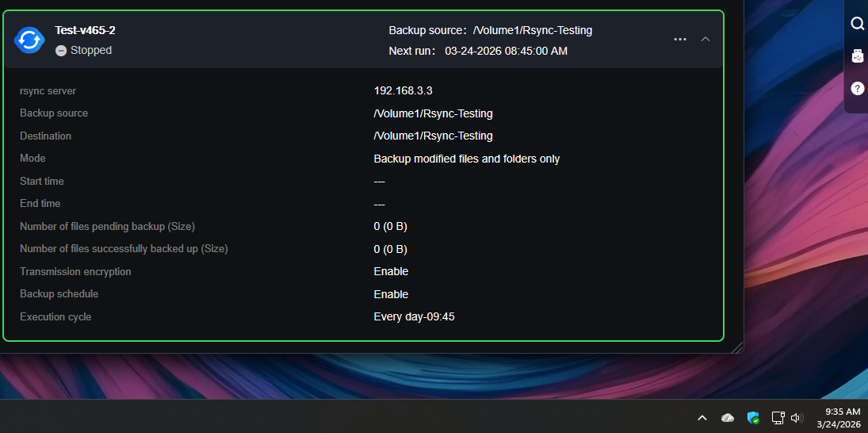This screenshot has height=433, width=868.
Task: Open the OneDrive cloud tray icon
Action: (x=728, y=418)
